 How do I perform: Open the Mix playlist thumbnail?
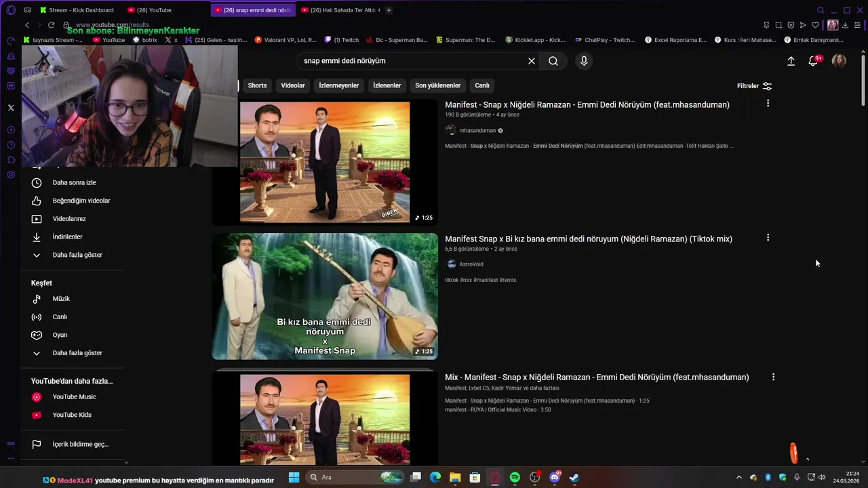(x=325, y=417)
